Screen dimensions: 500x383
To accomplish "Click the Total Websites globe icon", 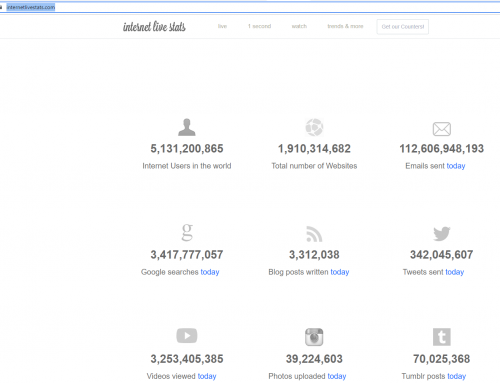I will coord(314,127).
